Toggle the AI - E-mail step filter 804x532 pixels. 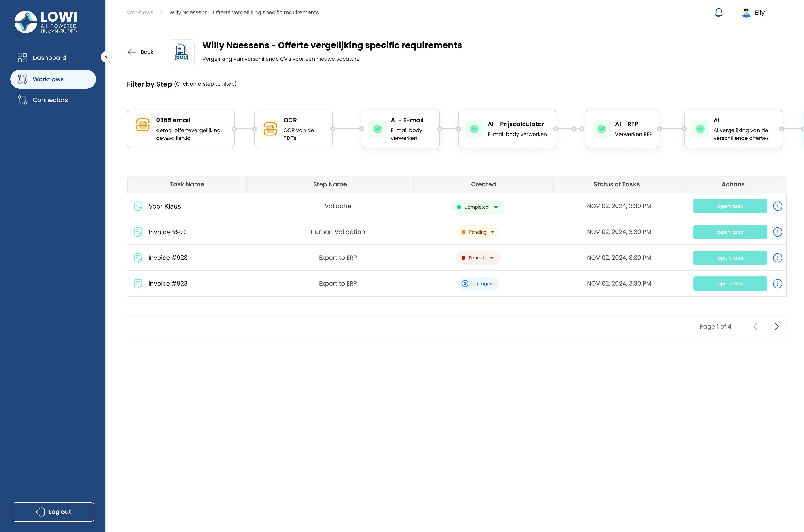(400, 129)
